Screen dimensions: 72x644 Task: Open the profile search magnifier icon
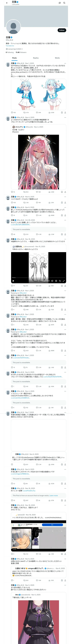coord(64,3)
